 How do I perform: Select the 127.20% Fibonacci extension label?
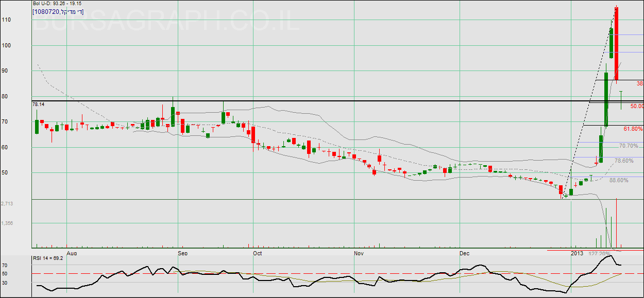coord(599,253)
